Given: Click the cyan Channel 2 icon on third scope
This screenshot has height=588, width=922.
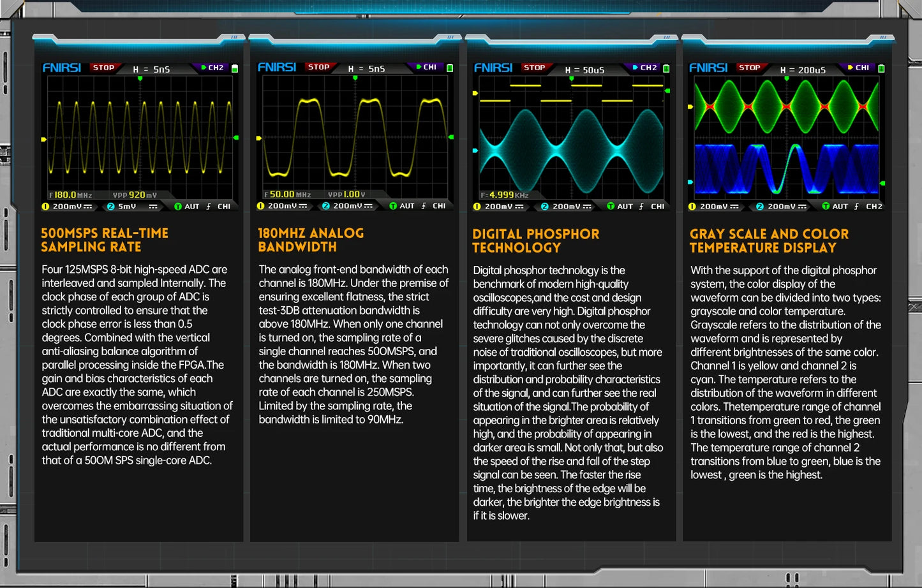Looking at the screenshot, I should [544, 206].
